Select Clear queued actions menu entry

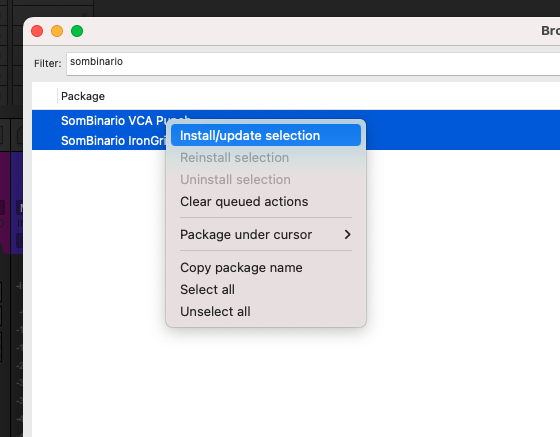(266, 201)
